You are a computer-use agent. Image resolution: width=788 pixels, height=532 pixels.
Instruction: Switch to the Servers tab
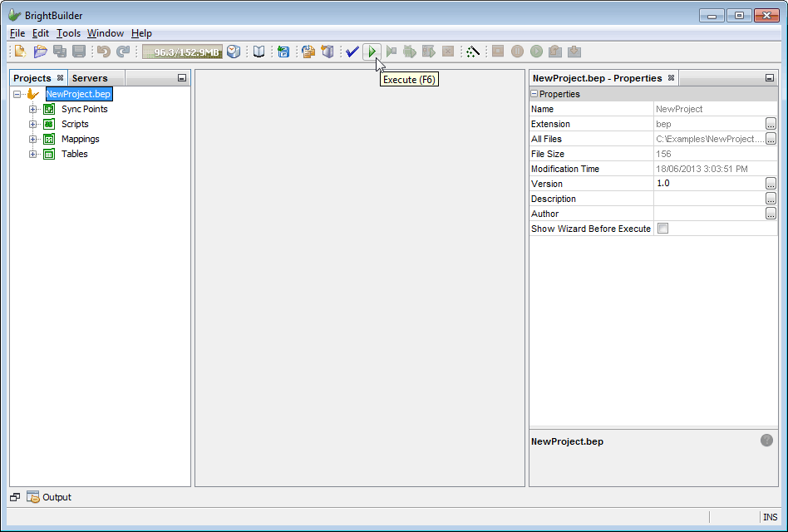pos(90,78)
